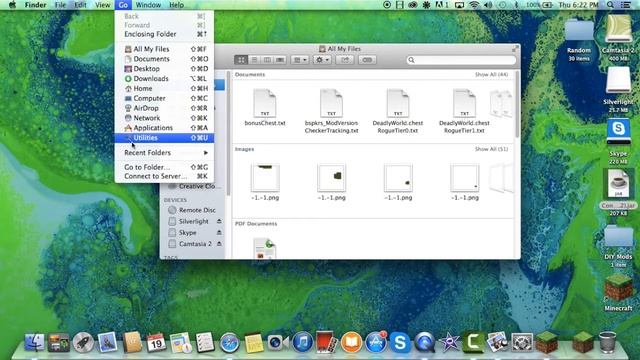Open Notification Center from menu bar
The image size is (640, 360).
coord(625,5)
